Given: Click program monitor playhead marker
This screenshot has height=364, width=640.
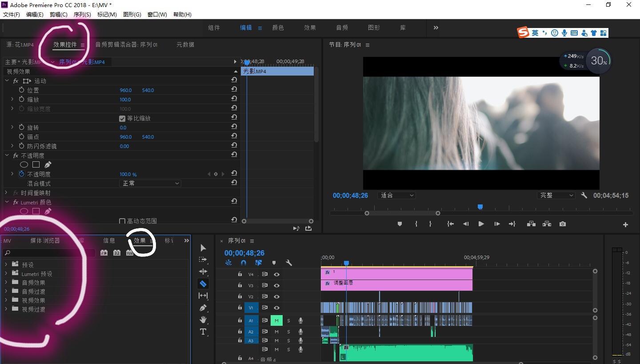Looking at the screenshot, I should [x=480, y=207].
